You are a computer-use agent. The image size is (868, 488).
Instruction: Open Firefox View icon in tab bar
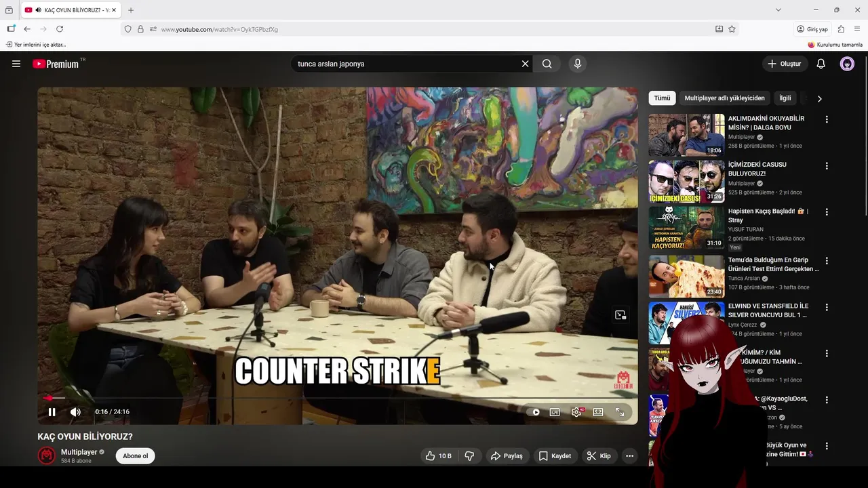point(9,10)
